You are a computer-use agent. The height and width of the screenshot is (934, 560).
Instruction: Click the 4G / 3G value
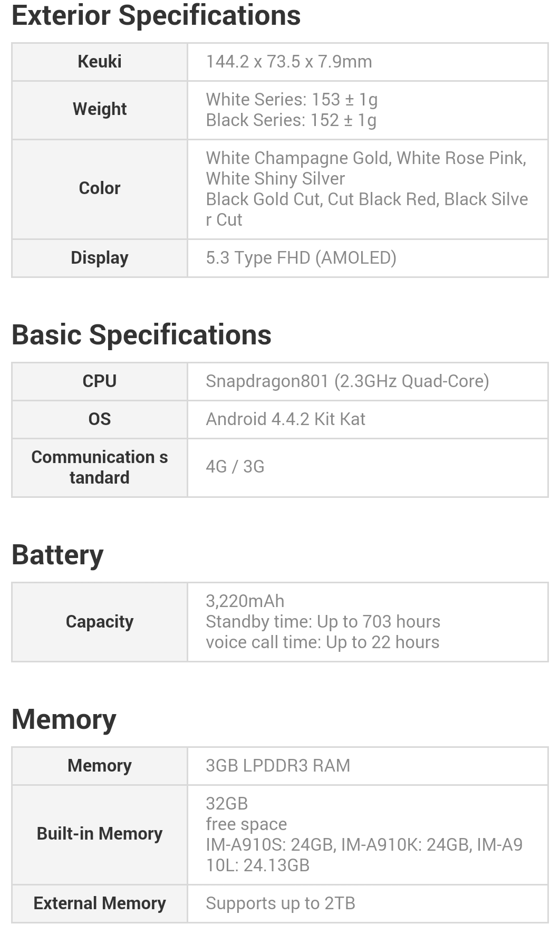[x=235, y=467]
